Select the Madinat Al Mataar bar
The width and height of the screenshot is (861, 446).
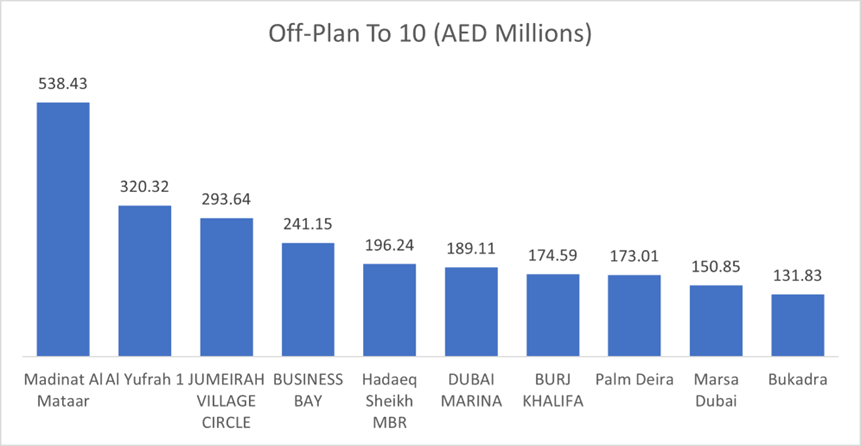point(63,228)
